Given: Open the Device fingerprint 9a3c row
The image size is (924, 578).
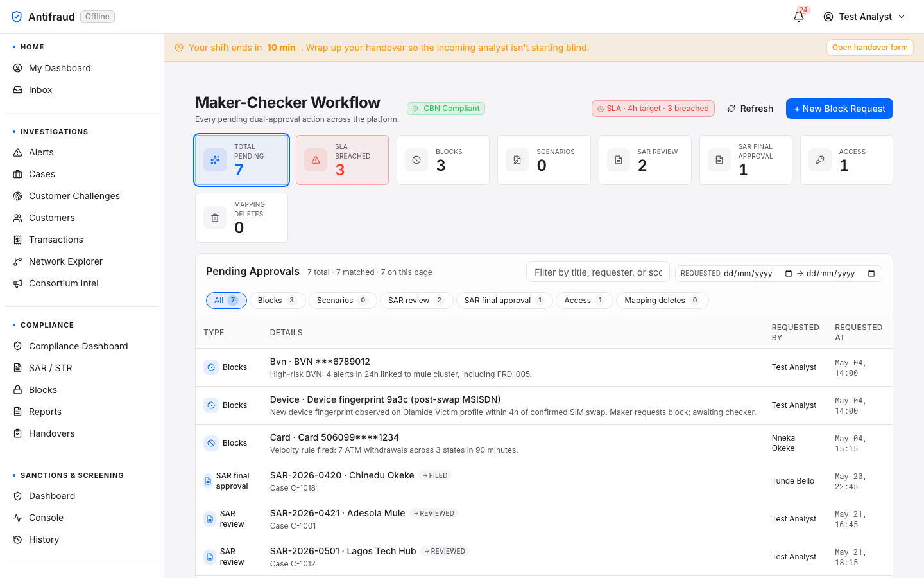Looking at the screenshot, I should (x=544, y=405).
